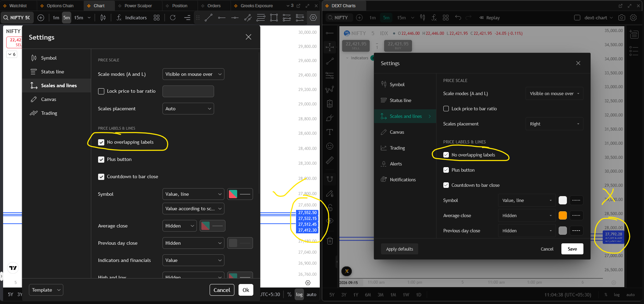The image size is (644, 304).
Task: Open Indicators and financials Value dropdown
Action: 193,260
